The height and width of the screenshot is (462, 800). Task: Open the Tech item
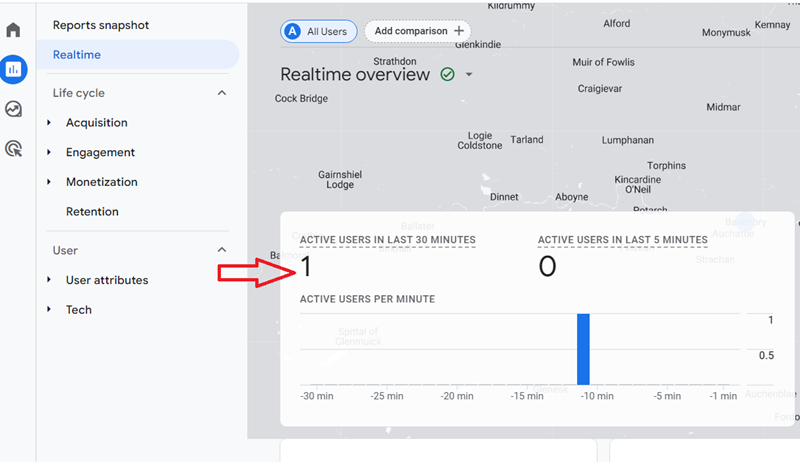point(79,310)
